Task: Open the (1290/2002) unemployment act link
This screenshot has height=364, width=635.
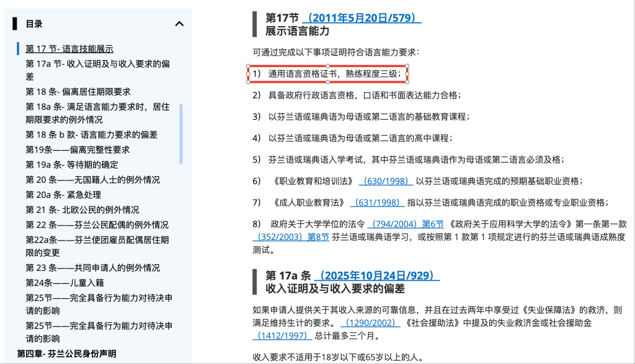Action: tap(370, 323)
